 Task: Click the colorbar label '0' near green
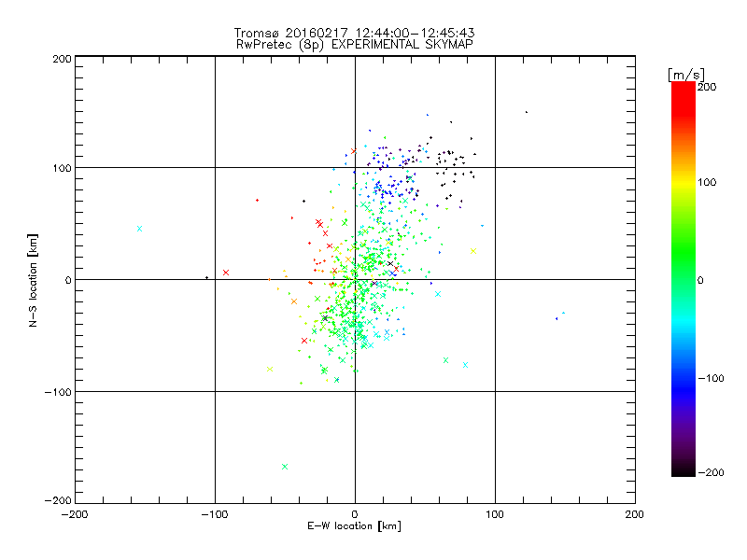(x=700, y=281)
